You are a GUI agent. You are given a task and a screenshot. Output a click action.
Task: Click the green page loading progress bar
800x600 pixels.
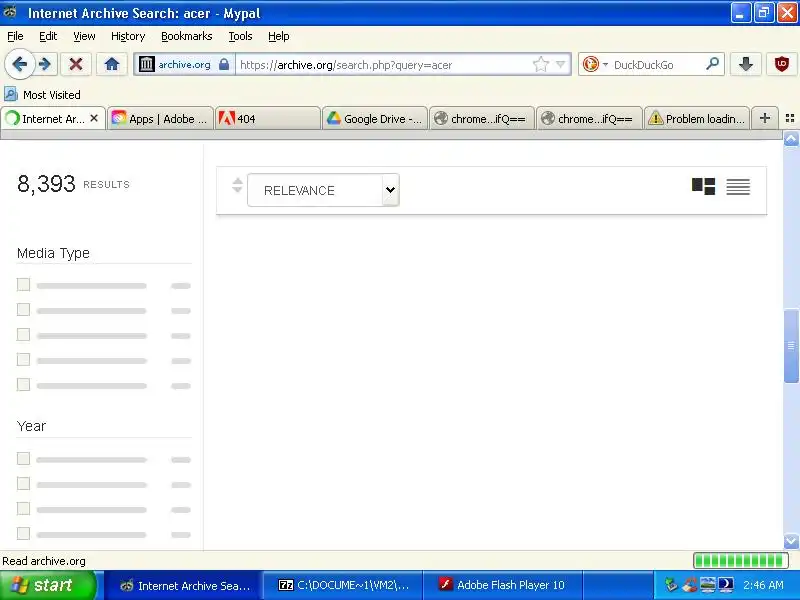(741, 561)
